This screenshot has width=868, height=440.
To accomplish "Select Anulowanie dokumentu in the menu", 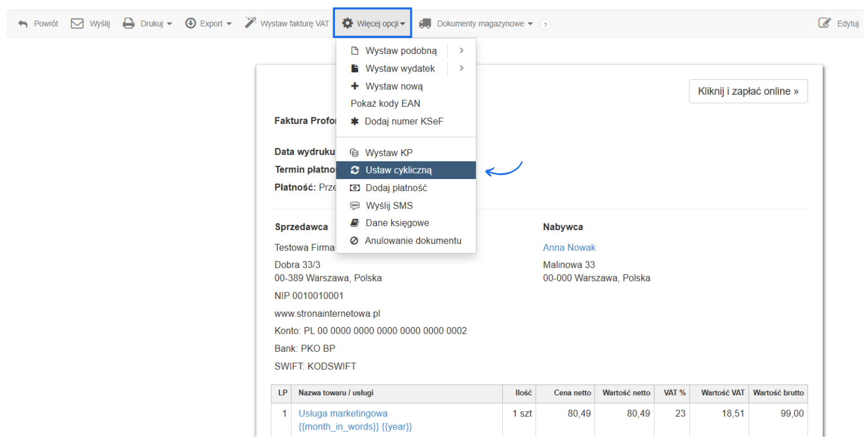I will pyautogui.click(x=413, y=241).
